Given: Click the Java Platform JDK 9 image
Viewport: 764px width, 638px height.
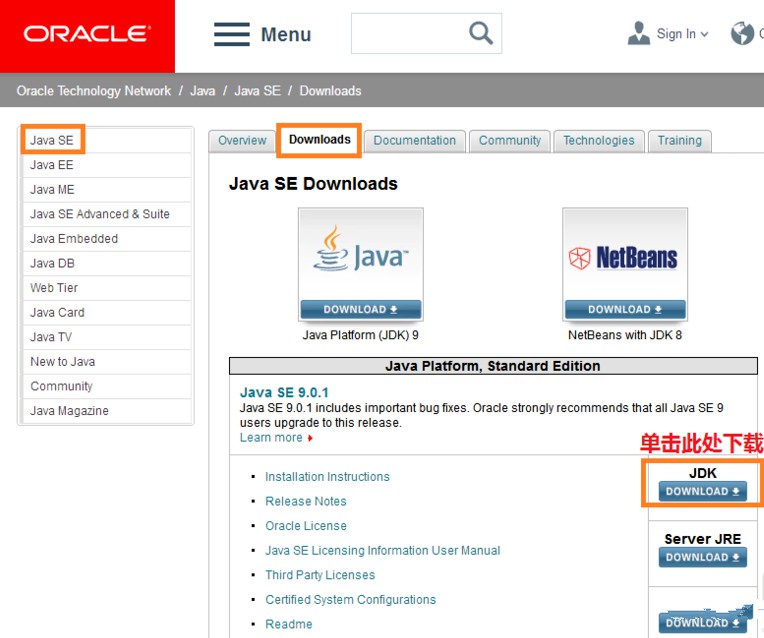Looking at the screenshot, I should (x=360, y=263).
